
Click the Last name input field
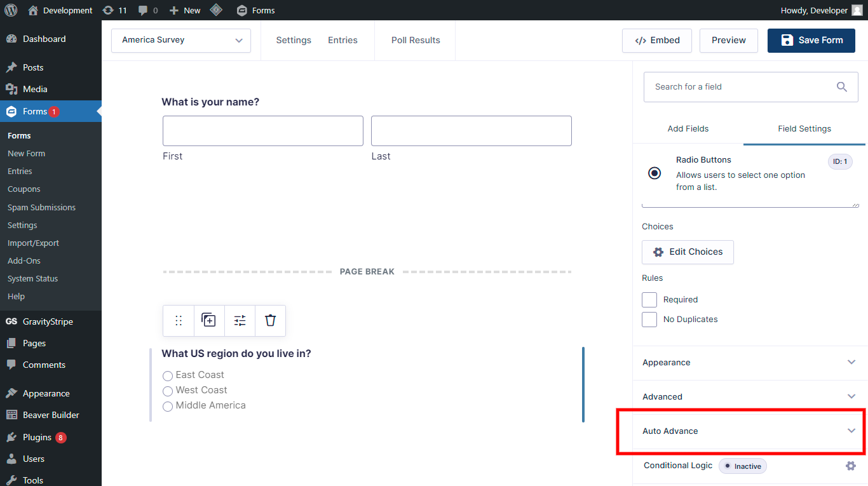click(x=471, y=131)
